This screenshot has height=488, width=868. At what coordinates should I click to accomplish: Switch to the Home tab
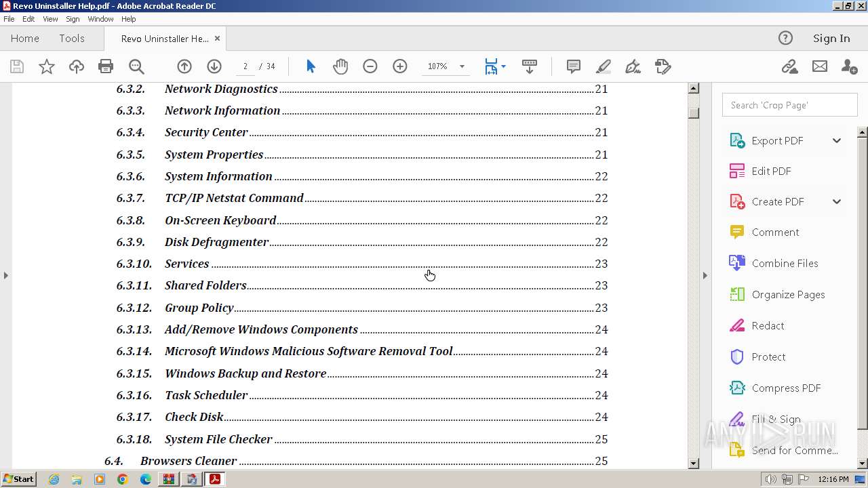(25, 38)
